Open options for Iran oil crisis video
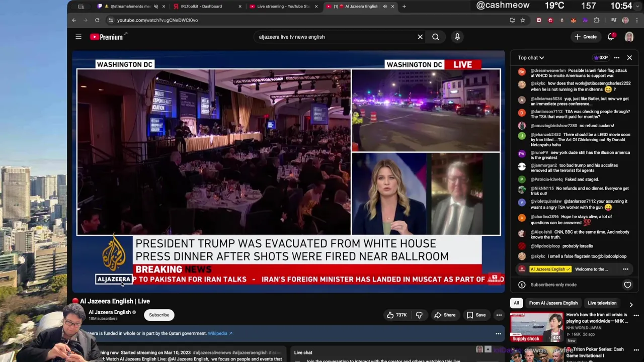The width and height of the screenshot is (644, 362). point(636,315)
